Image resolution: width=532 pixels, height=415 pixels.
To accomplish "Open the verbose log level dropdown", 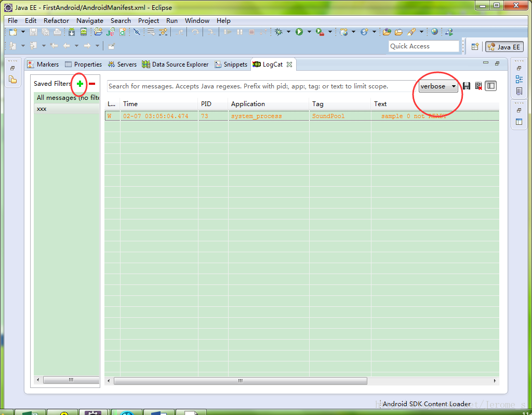I will point(438,86).
